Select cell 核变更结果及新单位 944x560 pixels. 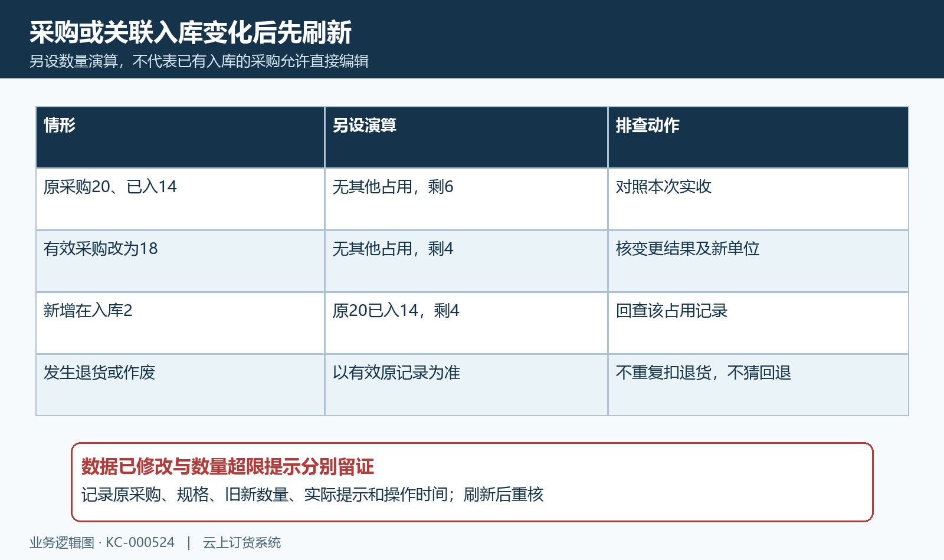coord(758,261)
